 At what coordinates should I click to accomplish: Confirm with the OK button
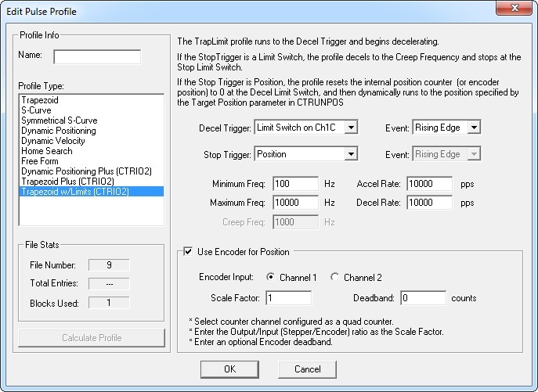tap(229, 369)
